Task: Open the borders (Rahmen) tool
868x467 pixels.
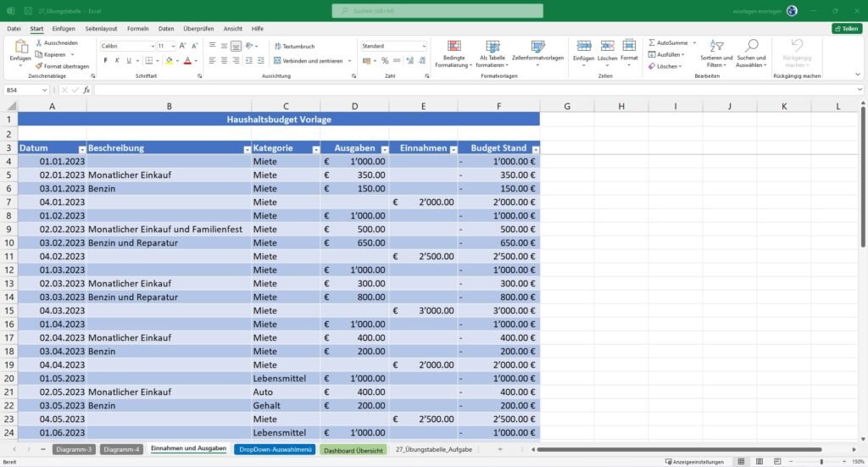Action: (x=149, y=60)
